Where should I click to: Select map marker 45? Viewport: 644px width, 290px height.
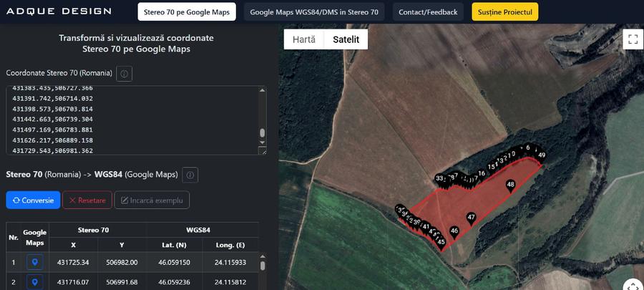(x=441, y=243)
